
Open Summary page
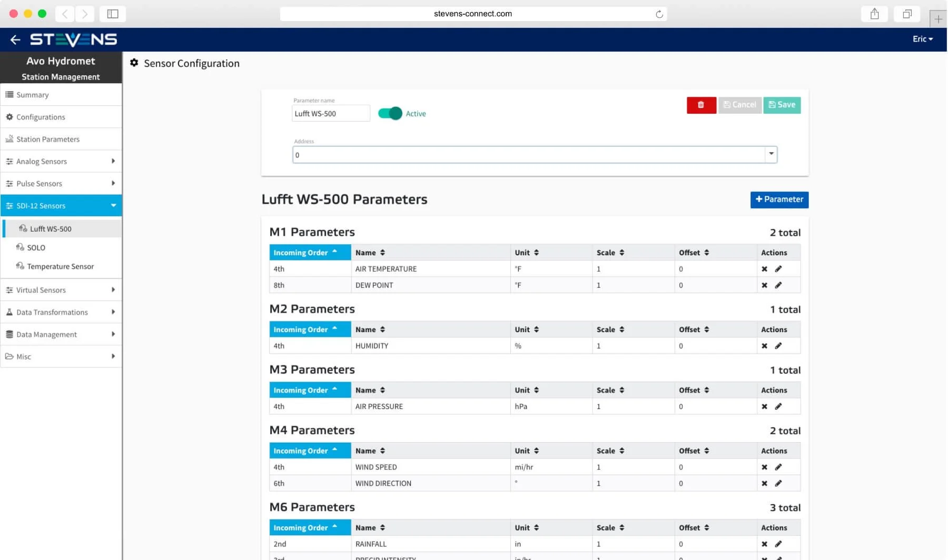61,95
